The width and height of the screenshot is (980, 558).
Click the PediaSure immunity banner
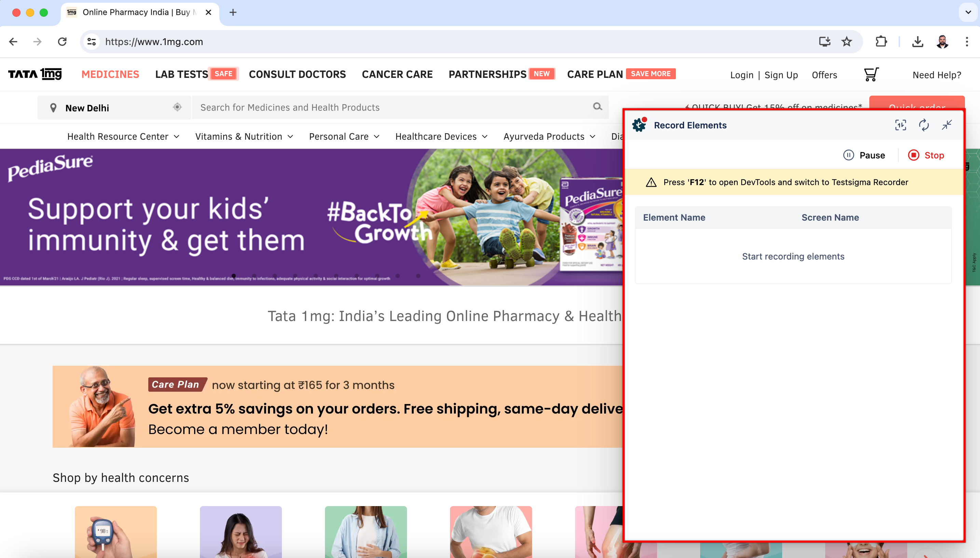click(x=311, y=217)
